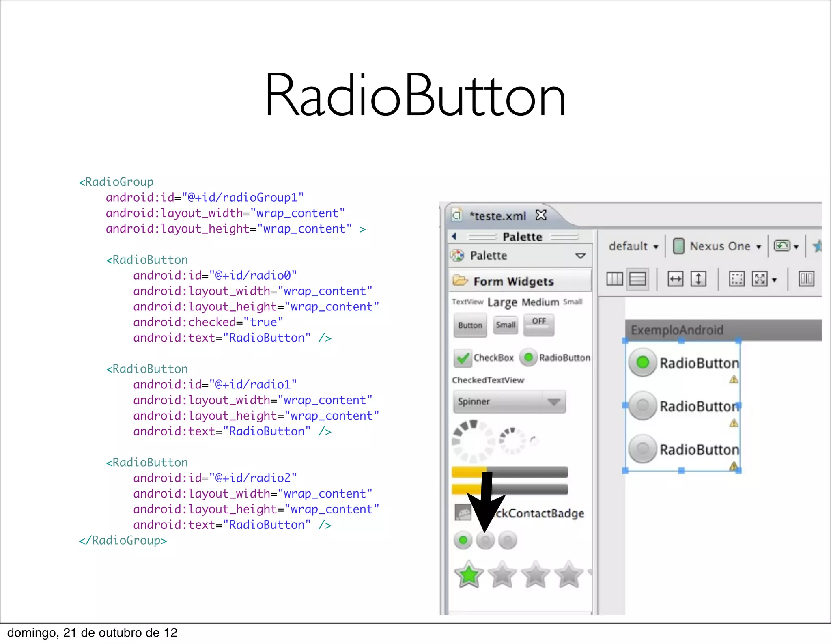Select the second RadioButton in preview
Image resolution: width=831 pixels, height=644 pixels.
[x=684, y=406]
